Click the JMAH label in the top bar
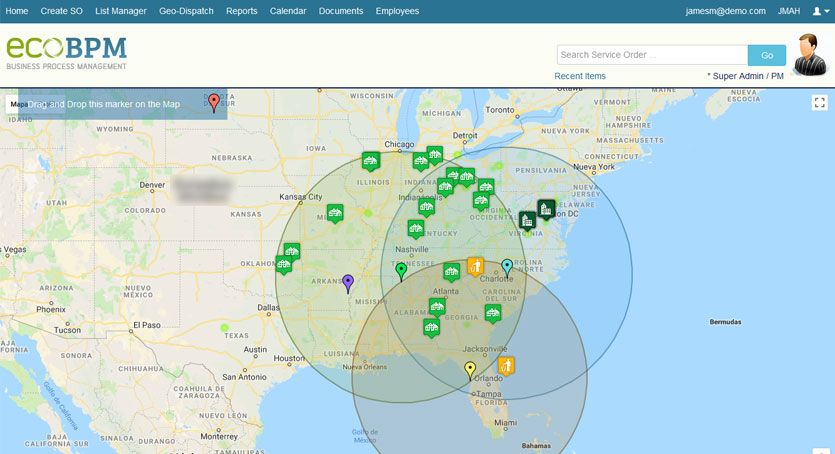 click(x=789, y=11)
